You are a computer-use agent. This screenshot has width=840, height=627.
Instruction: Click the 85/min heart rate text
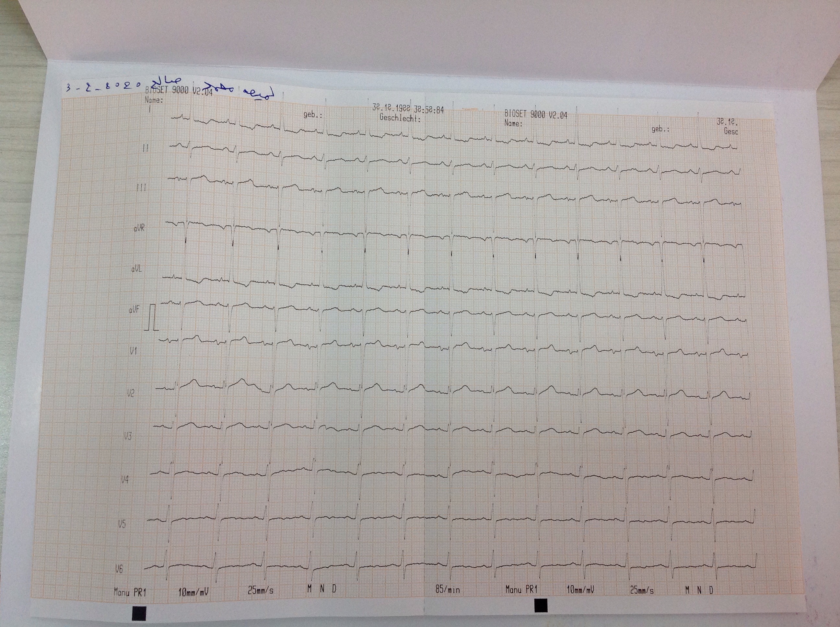[448, 590]
